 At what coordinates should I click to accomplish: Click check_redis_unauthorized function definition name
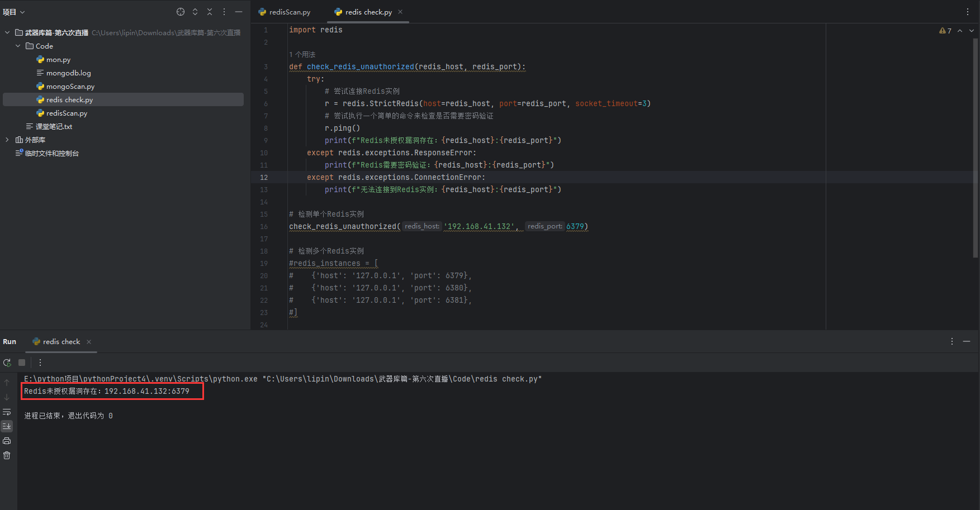(361, 67)
